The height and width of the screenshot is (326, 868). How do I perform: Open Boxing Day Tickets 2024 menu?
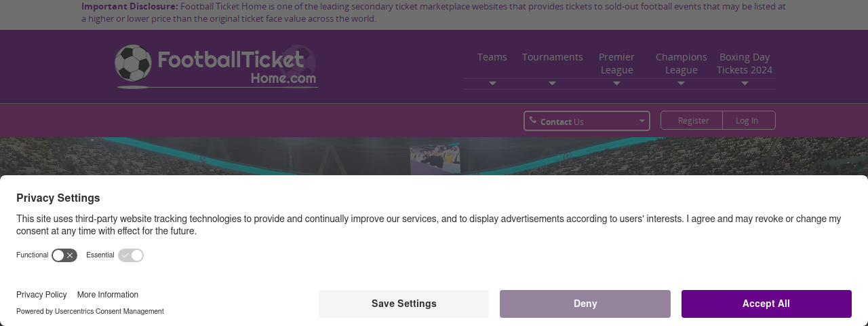click(x=745, y=63)
